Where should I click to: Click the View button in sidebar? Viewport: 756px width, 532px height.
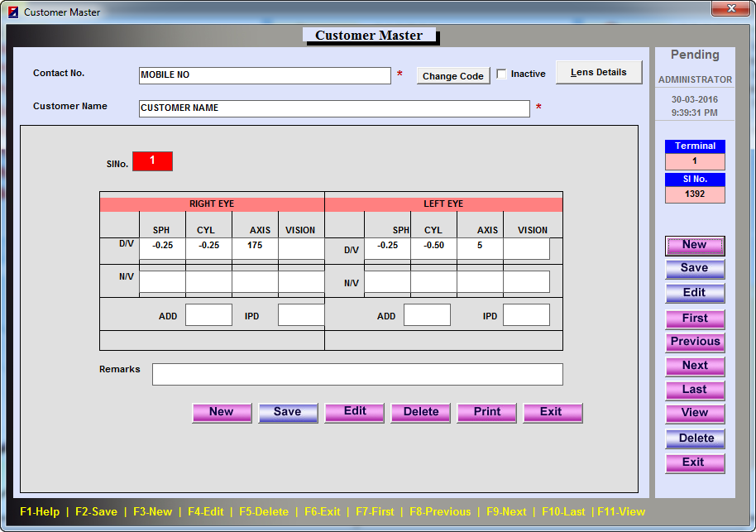695,413
